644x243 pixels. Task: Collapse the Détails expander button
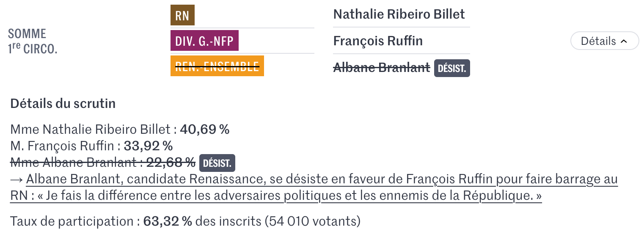pos(605,41)
